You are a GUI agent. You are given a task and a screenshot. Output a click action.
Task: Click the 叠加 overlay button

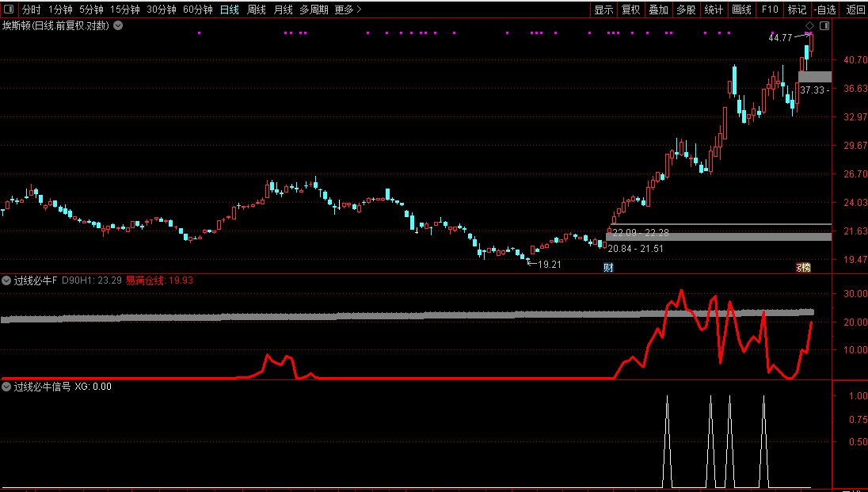point(658,10)
